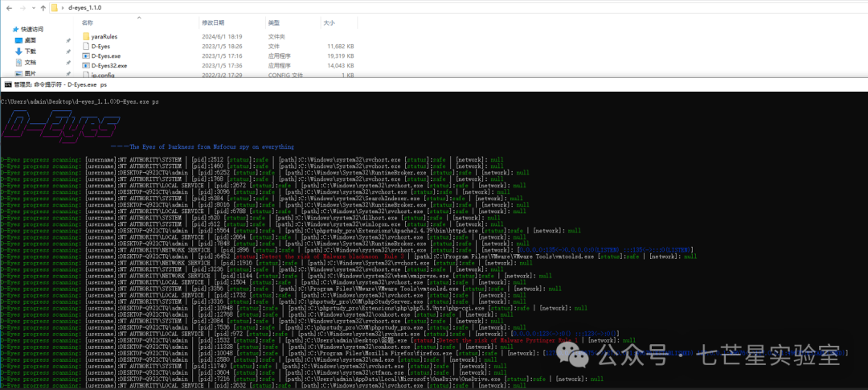Sort files by 类型 column header
868x390 pixels.
point(273,23)
